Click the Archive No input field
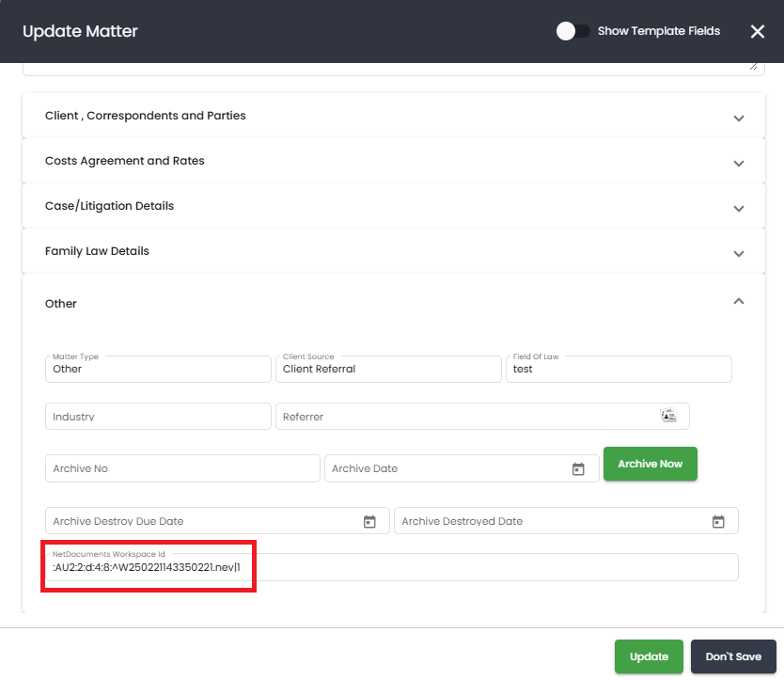 [x=182, y=468]
